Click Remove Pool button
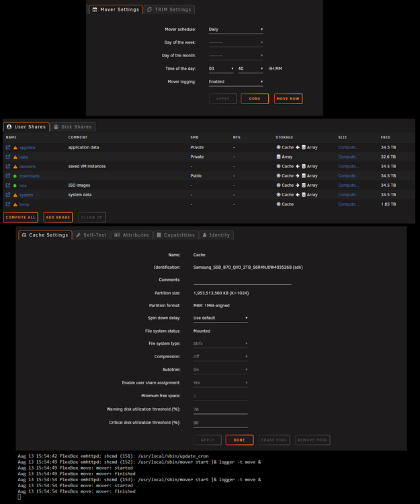Viewport: 420px width, 504px height. [312, 440]
